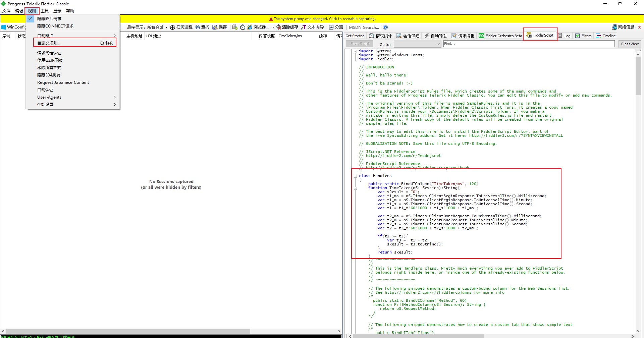
Task: Toggle 隐藏CONNECT请求 in rules menu
Action: 73,26
